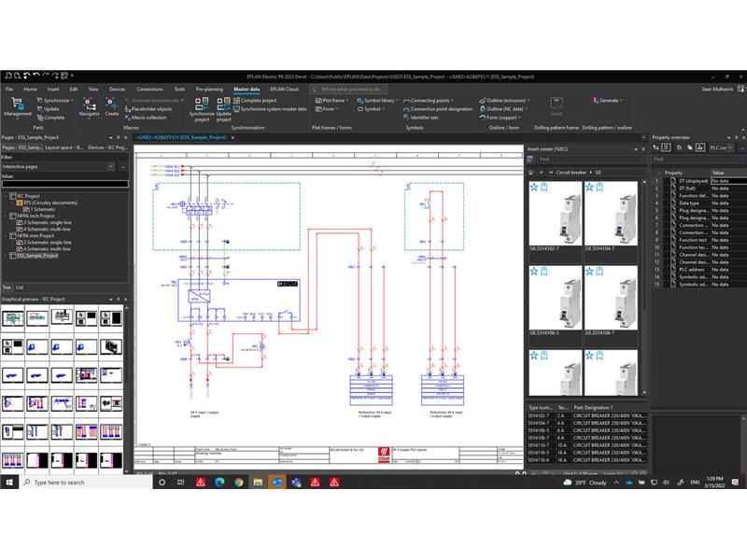This screenshot has width=747, height=560.
Task: Click the Windows taskbar search box
Action: (86, 483)
